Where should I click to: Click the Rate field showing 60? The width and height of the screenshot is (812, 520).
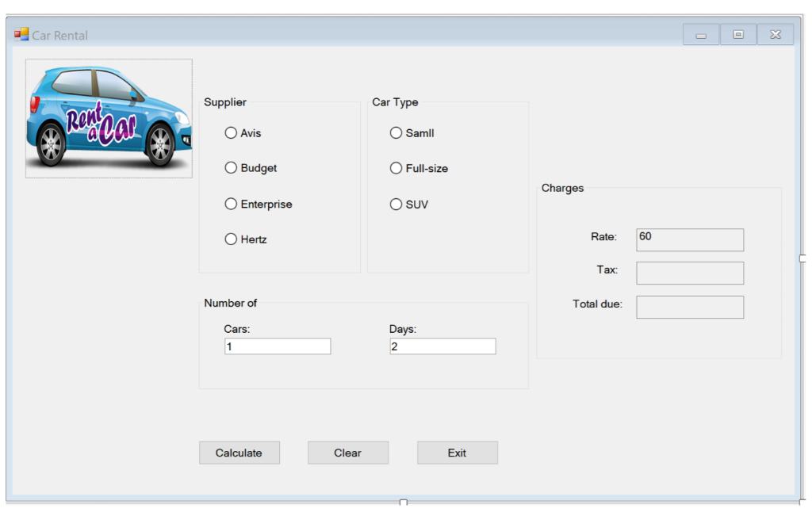(x=690, y=240)
